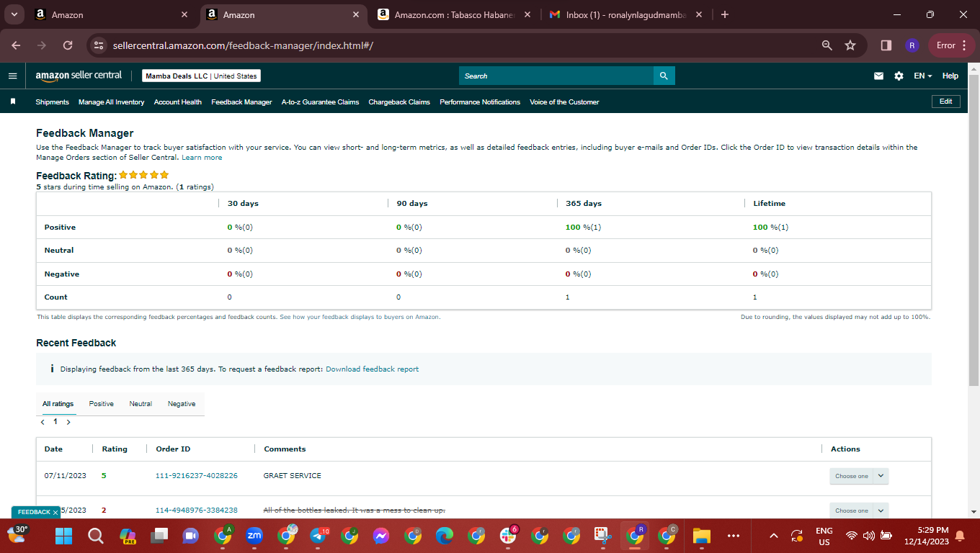Viewport: 980px width, 553px height.
Task: Open a new browser tab
Action: pyautogui.click(x=725, y=14)
